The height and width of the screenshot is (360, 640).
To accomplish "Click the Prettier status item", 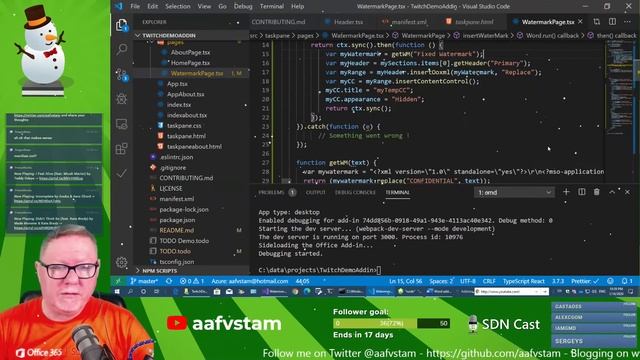I will 585,281.
